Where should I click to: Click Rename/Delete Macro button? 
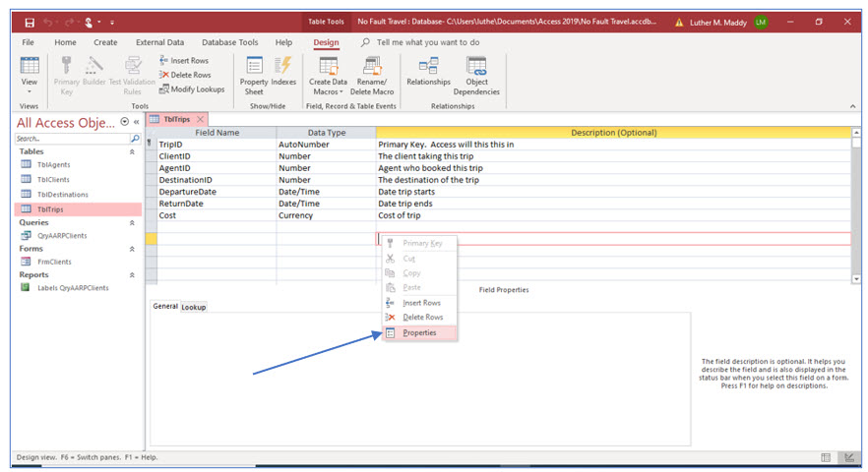pyautogui.click(x=372, y=76)
